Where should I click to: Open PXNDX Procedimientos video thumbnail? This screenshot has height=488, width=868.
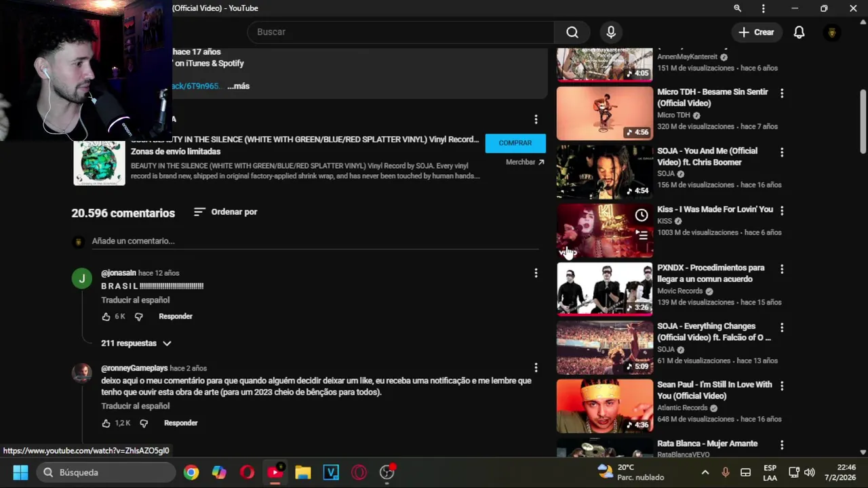[x=605, y=289]
